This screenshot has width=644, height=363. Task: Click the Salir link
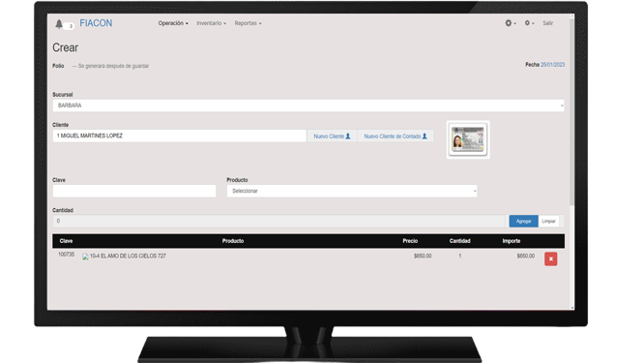[x=548, y=23]
